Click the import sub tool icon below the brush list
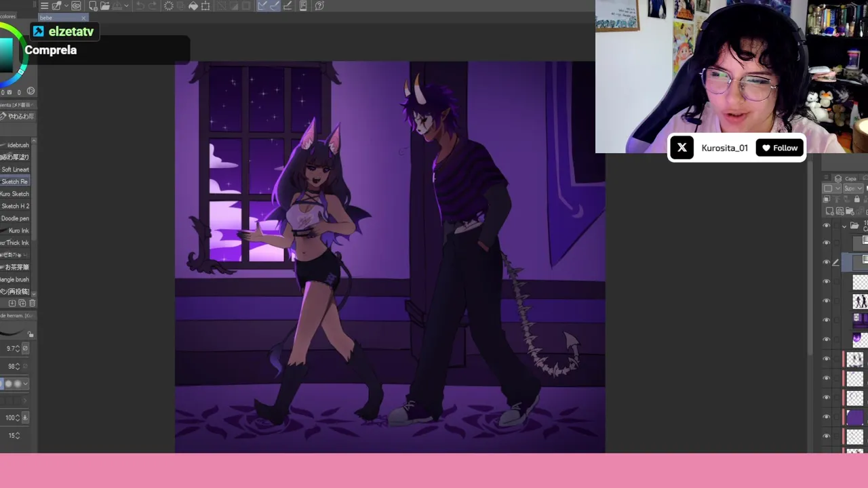The height and width of the screenshot is (488, 868). pos(12,303)
